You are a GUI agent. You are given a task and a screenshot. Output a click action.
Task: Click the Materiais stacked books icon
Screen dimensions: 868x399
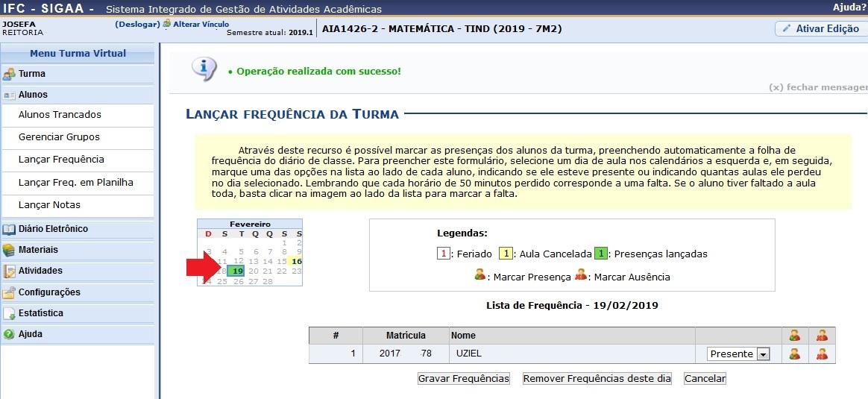tap(8, 250)
